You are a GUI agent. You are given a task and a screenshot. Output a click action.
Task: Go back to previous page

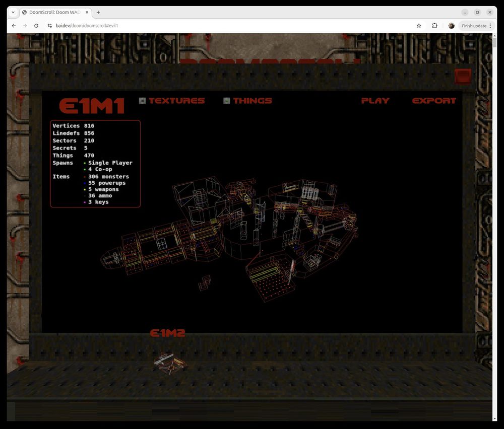point(14,26)
